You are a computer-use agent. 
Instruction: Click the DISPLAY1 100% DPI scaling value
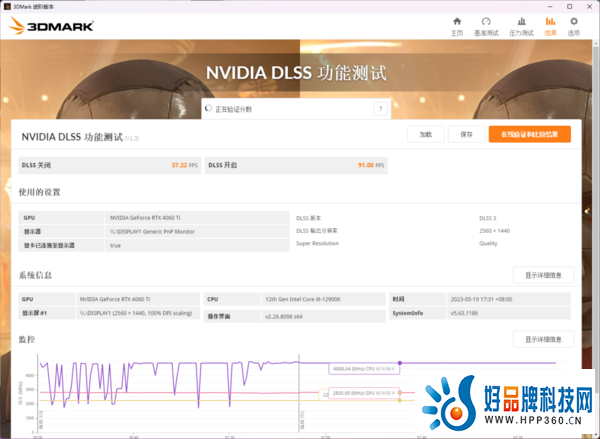(136, 313)
